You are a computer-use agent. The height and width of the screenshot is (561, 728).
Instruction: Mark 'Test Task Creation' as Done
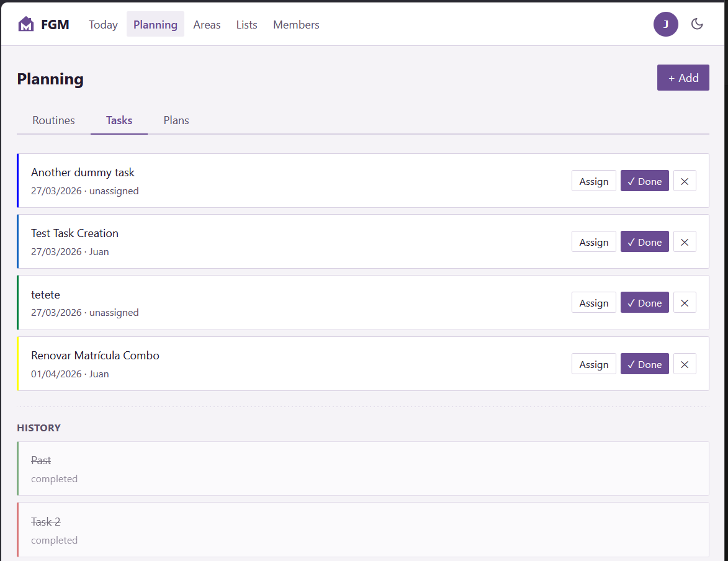click(644, 242)
